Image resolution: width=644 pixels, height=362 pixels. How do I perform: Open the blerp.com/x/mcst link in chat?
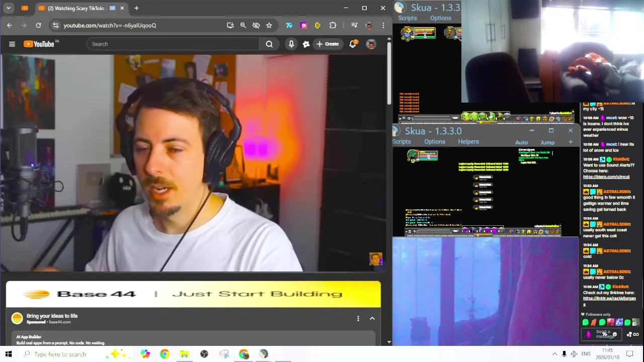point(606,177)
